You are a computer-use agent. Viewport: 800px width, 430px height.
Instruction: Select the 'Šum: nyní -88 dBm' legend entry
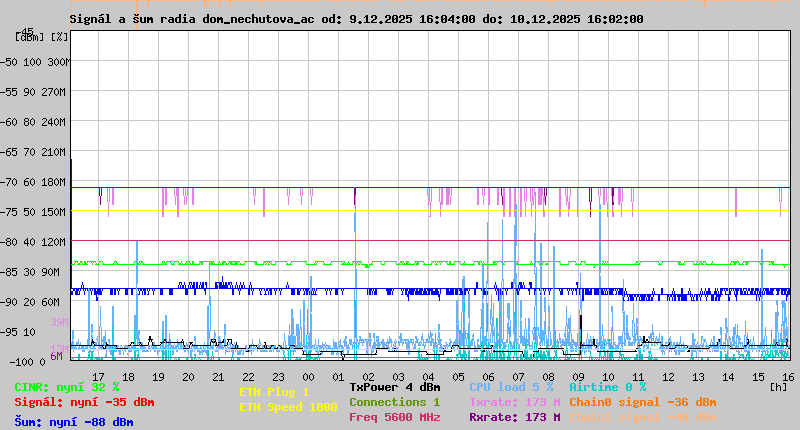point(74,422)
